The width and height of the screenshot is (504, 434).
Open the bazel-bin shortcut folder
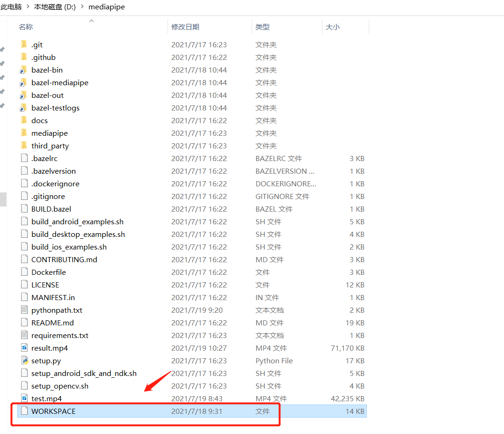[x=24, y=70]
